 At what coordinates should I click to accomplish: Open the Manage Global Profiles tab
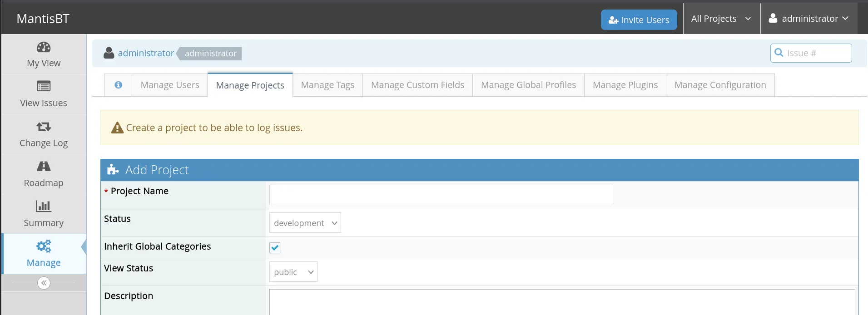[x=529, y=85]
